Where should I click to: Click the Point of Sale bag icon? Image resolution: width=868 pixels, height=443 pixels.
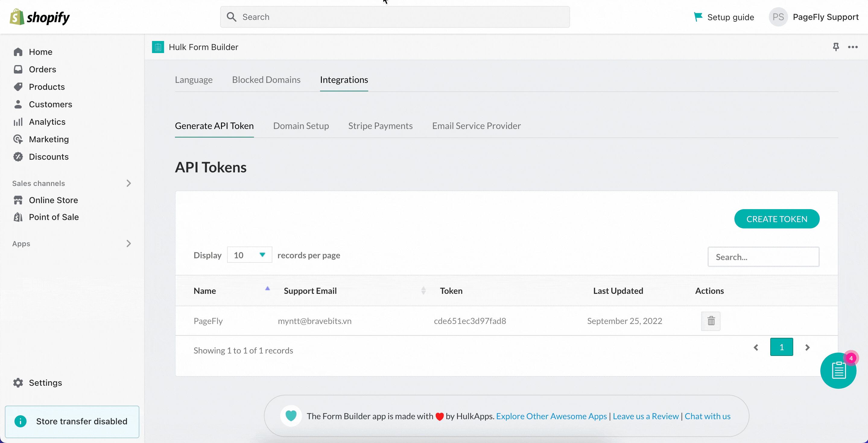pyautogui.click(x=18, y=217)
